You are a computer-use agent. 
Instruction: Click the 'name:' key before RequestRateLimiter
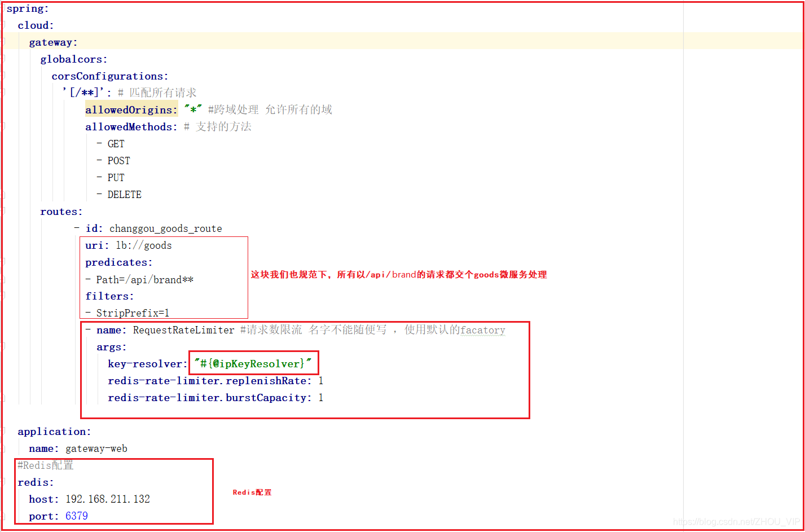[x=111, y=330]
